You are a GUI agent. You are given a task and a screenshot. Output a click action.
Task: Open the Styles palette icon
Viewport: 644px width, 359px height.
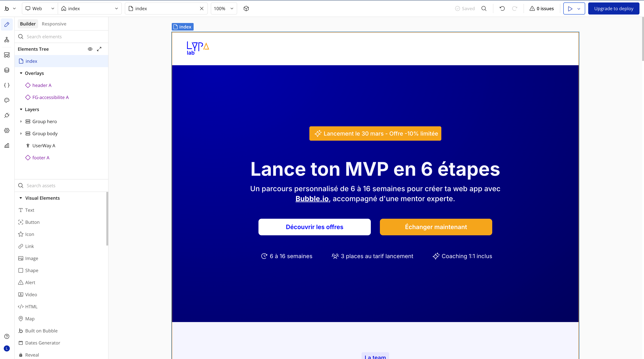tap(7, 100)
